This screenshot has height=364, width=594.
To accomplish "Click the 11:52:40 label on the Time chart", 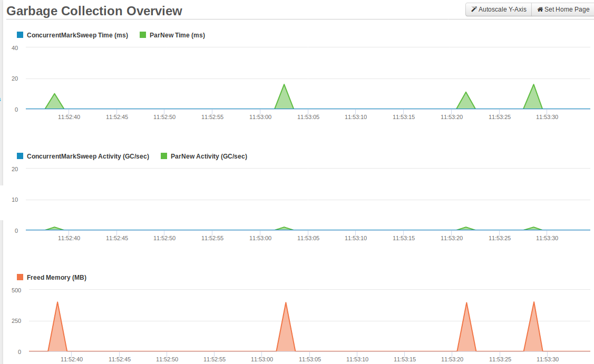I will (x=69, y=117).
